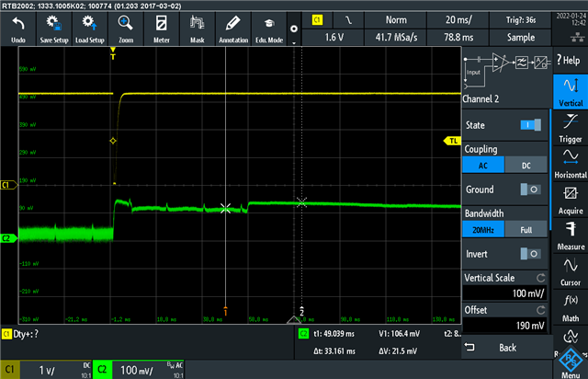Enable Edu. Mode
Viewport: 588px width, 379px height.
coord(269,29)
